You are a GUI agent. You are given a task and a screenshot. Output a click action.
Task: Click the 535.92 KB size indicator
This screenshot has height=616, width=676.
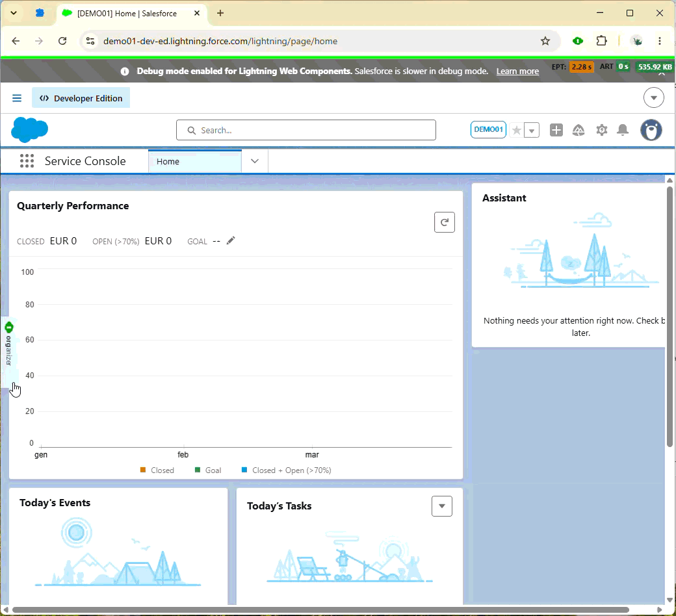click(x=655, y=67)
